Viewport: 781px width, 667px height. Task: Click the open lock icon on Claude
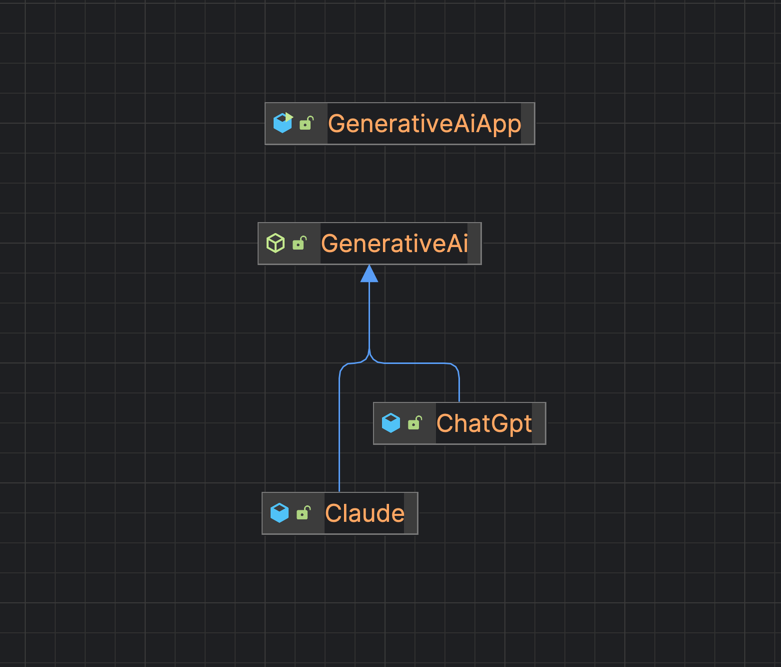coord(303,513)
